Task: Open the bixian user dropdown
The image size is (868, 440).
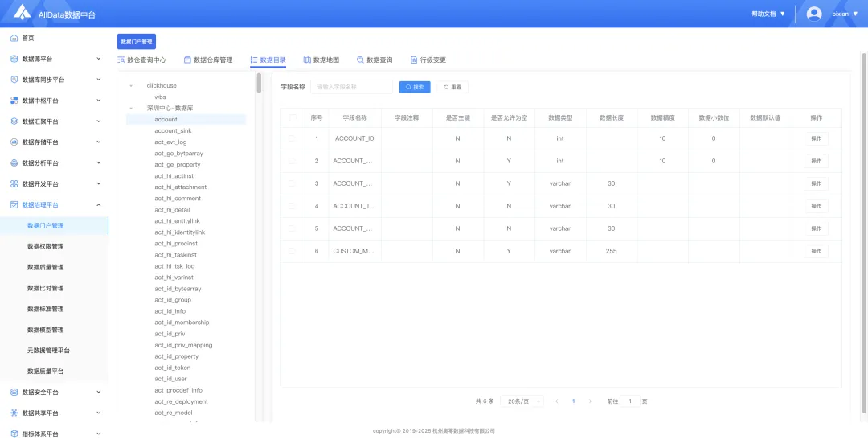Action: (x=845, y=14)
